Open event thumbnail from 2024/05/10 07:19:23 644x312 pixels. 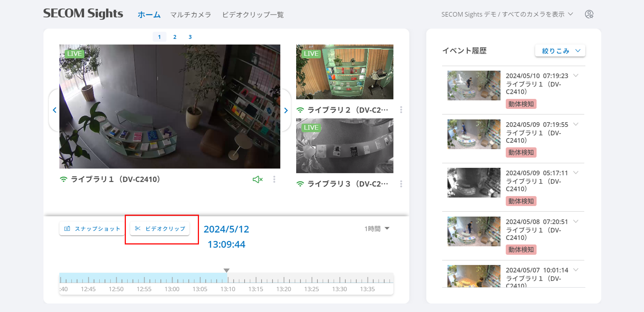tap(474, 85)
